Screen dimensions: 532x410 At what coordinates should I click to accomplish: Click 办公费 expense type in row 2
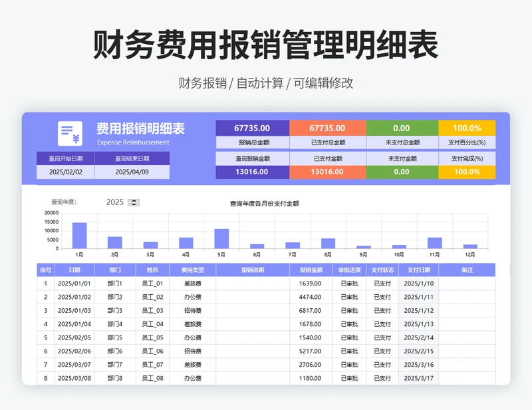(192, 297)
